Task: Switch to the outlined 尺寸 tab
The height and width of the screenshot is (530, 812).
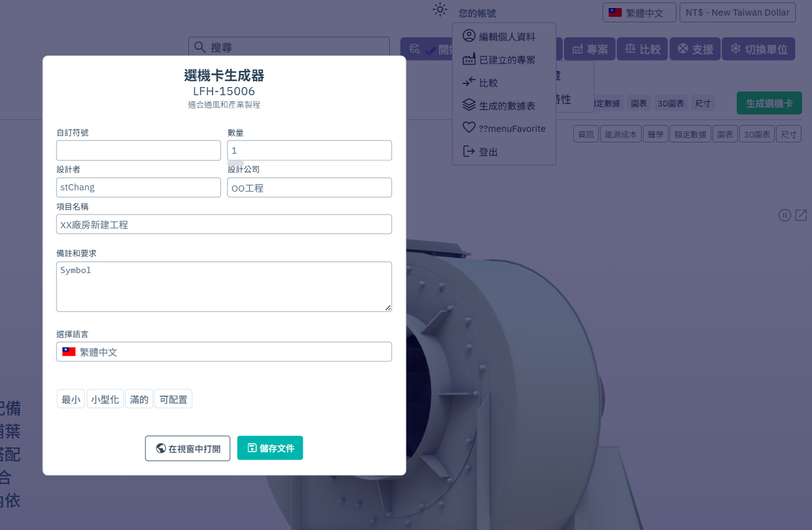Action: pos(788,134)
